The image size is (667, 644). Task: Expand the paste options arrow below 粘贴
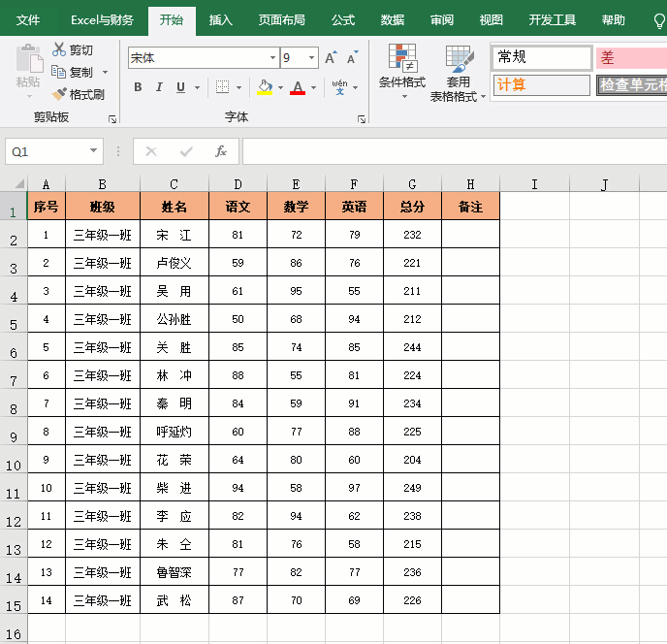tap(29, 96)
